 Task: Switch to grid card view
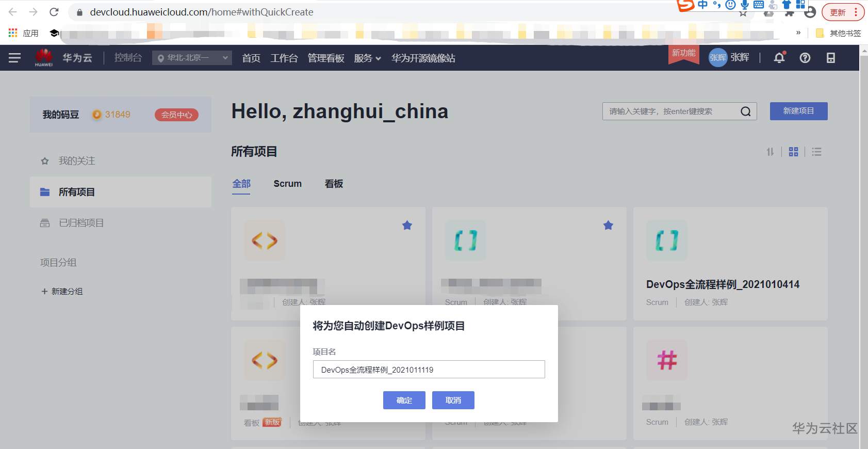[x=793, y=152]
